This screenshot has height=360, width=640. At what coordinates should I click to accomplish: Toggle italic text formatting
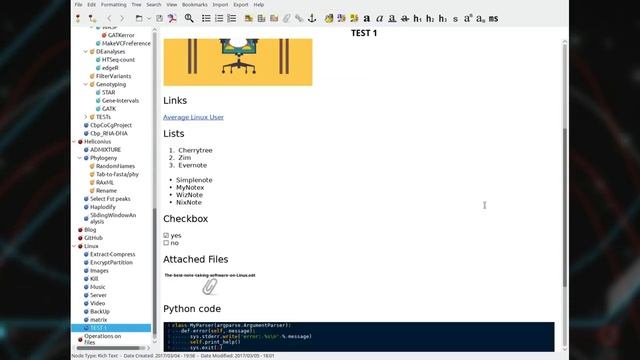click(380, 18)
